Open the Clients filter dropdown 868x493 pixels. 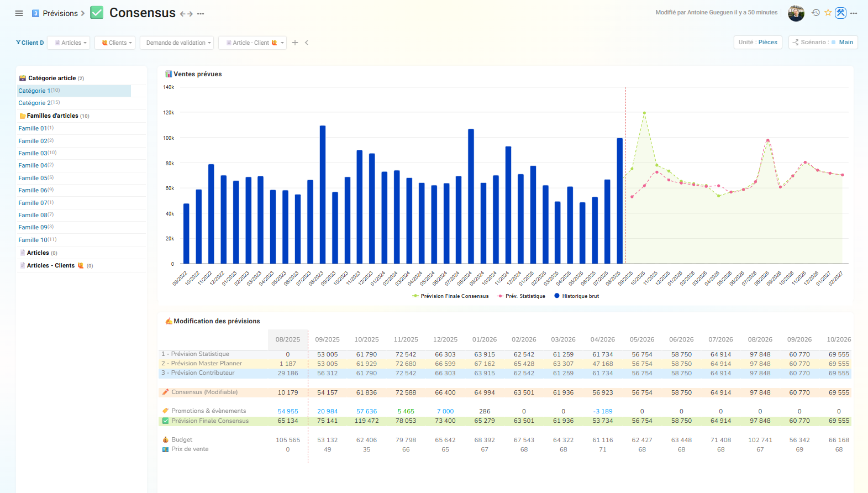[115, 43]
